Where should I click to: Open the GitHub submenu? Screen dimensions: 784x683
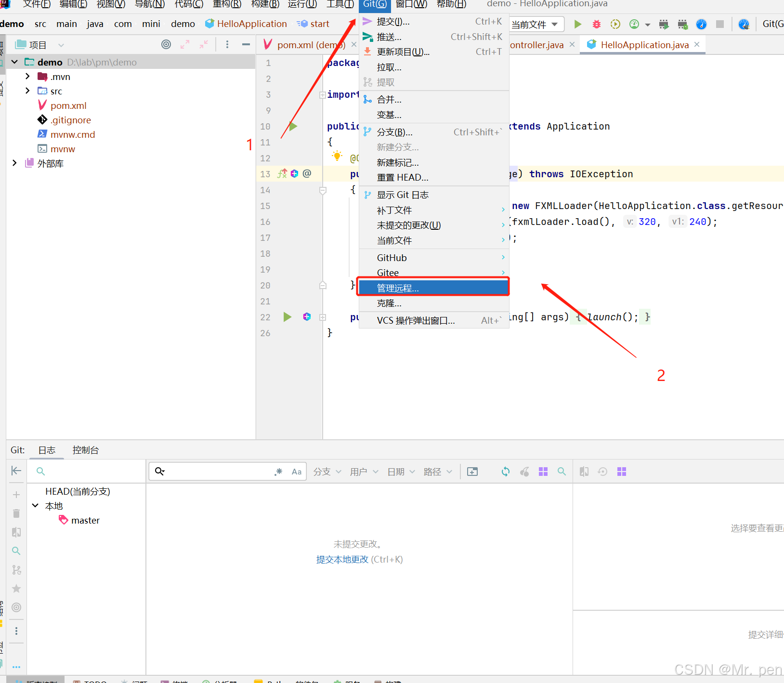[x=434, y=258]
